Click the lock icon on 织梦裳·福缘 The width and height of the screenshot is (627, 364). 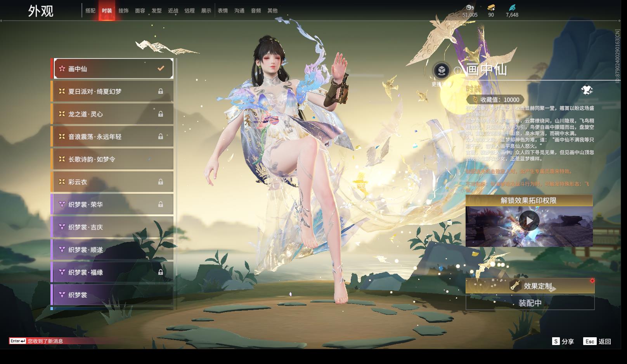pos(161,272)
